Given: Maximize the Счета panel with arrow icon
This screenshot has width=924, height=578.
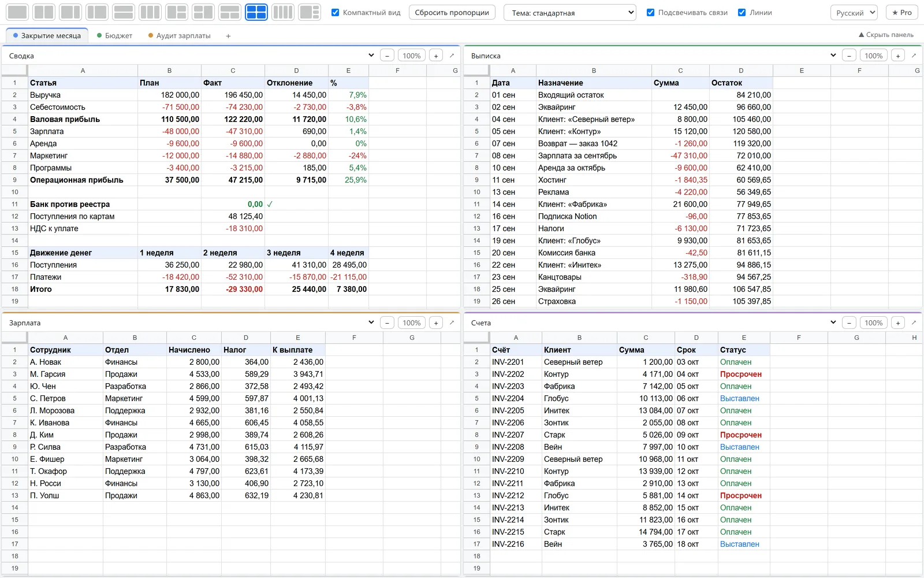Looking at the screenshot, I should [x=914, y=323].
